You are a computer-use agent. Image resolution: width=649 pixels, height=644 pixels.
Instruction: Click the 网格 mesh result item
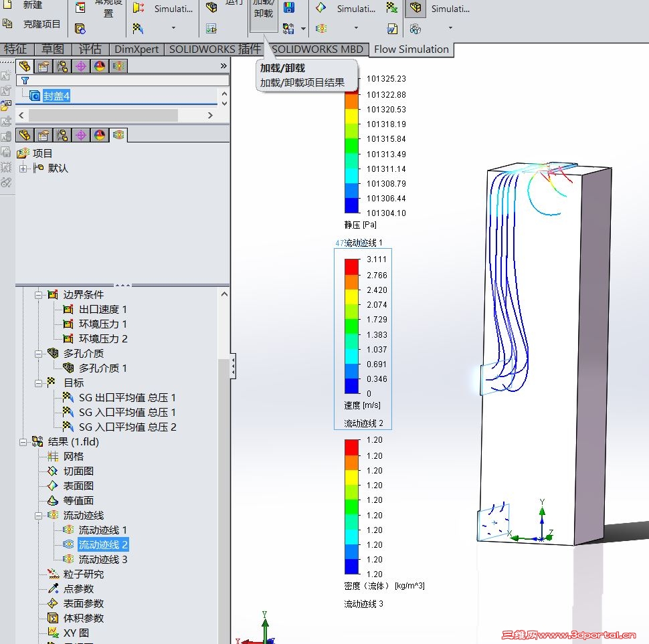73,457
